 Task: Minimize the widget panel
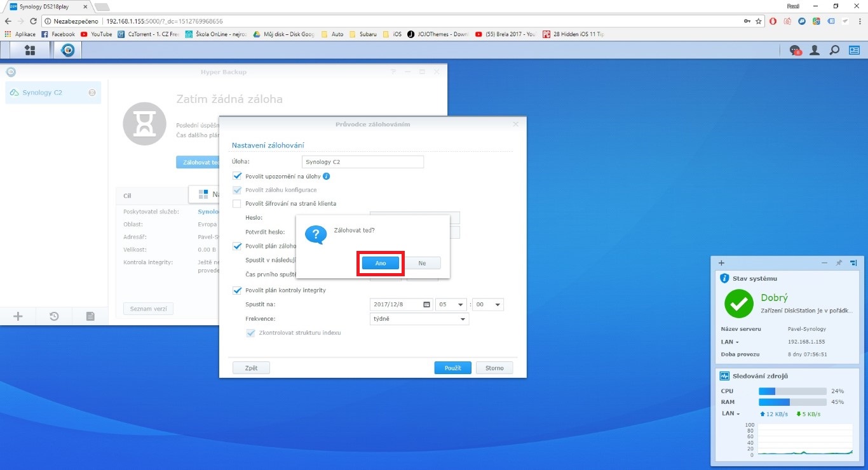tap(824, 262)
